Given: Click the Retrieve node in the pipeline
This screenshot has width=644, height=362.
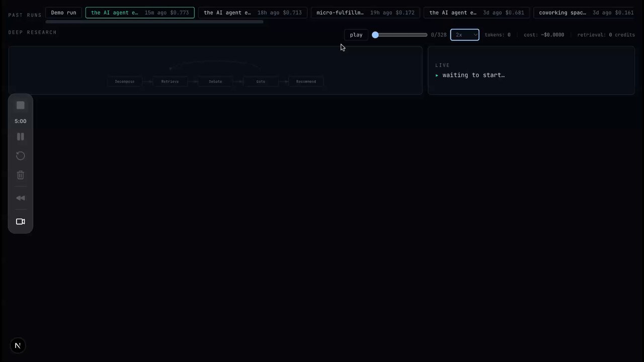Looking at the screenshot, I should point(170,81).
